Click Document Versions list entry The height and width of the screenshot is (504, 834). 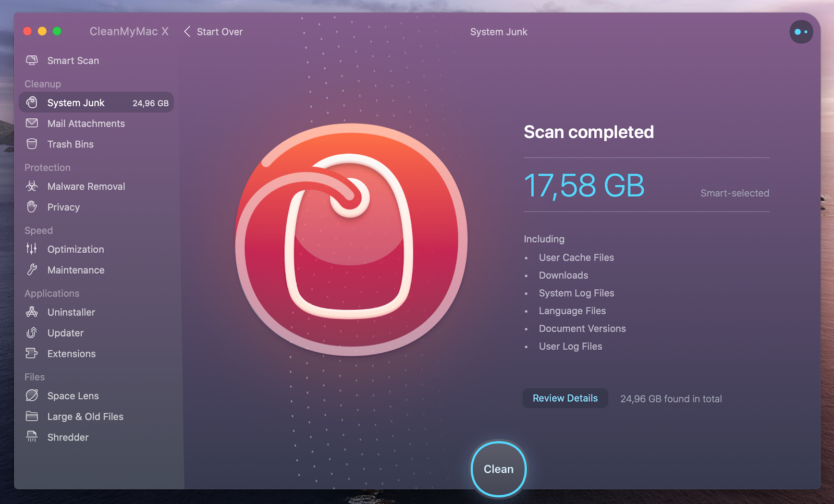(x=582, y=328)
